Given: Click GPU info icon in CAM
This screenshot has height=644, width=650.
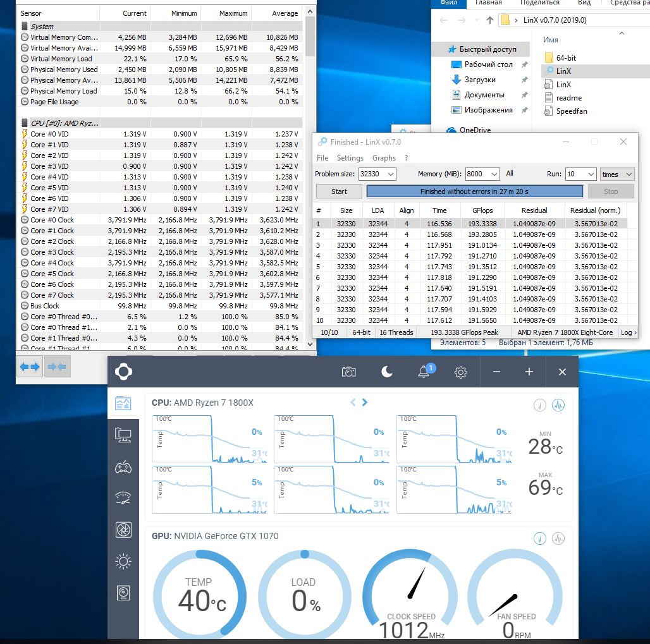Looking at the screenshot, I should (540, 538).
